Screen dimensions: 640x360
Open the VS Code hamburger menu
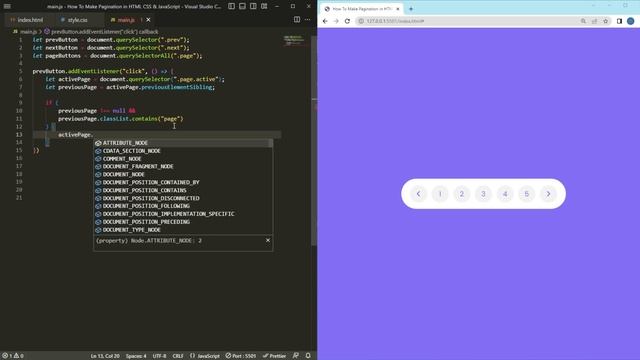pyautogui.click(x=7, y=6)
